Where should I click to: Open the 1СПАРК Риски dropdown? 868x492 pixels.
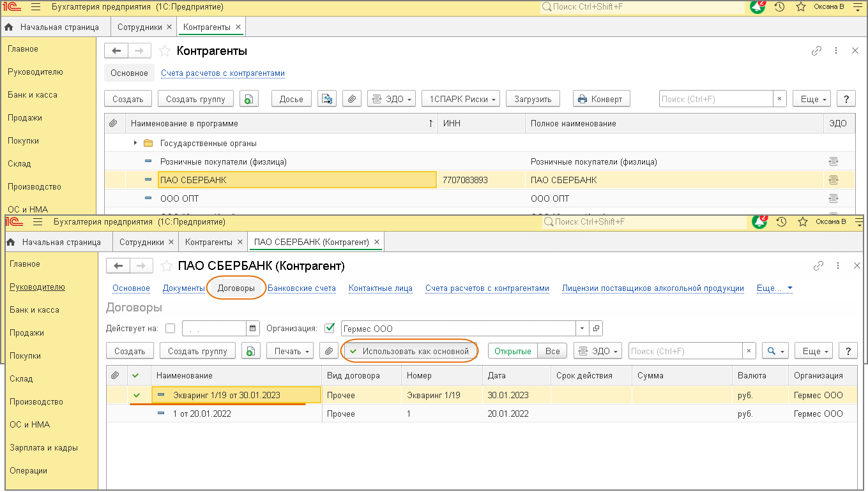coord(461,99)
